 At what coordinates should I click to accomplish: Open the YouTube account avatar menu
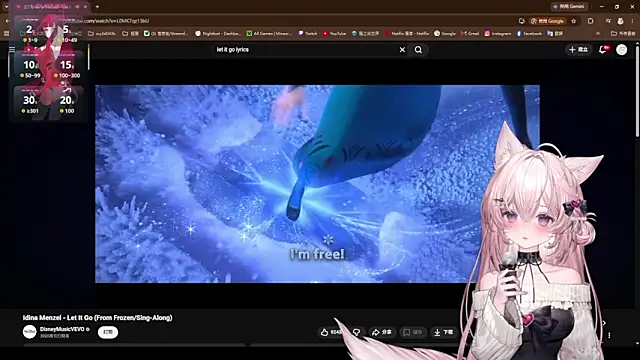(622, 49)
